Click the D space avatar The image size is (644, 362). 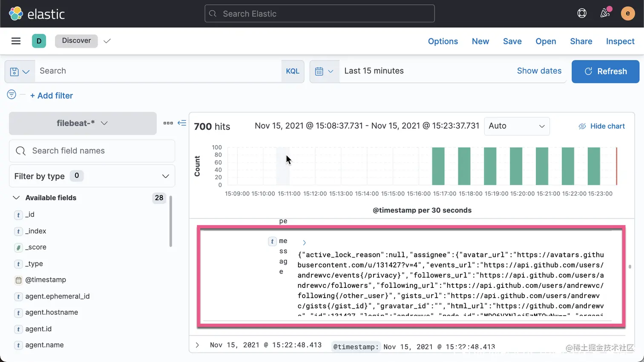[x=39, y=41]
